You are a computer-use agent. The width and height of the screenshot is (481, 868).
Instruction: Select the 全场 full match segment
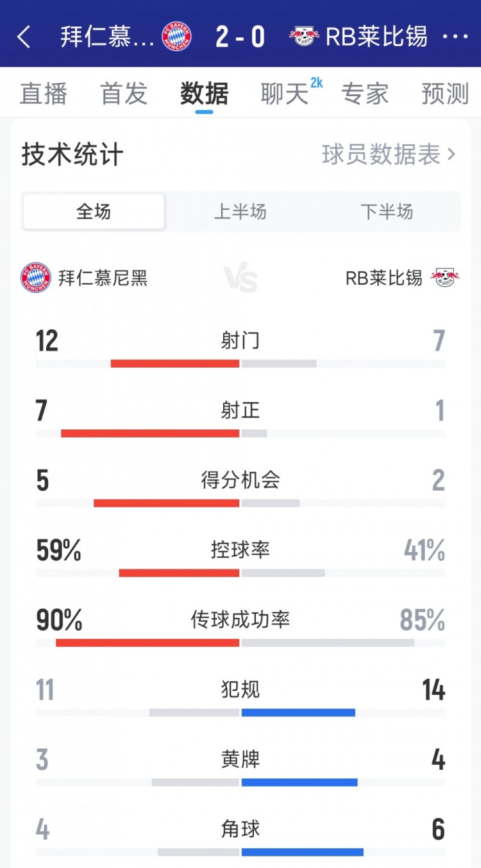(94, 212)
